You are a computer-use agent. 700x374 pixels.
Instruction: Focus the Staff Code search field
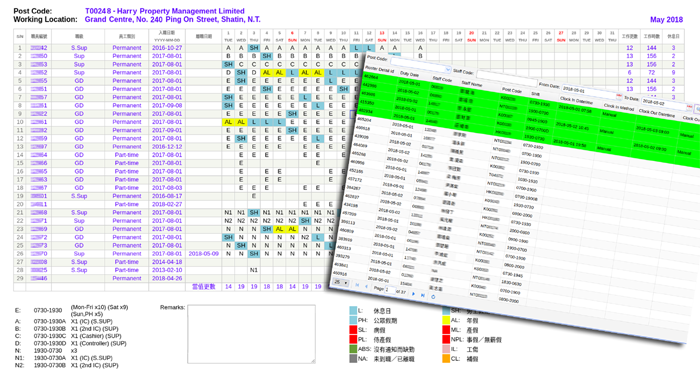[507, 79]
